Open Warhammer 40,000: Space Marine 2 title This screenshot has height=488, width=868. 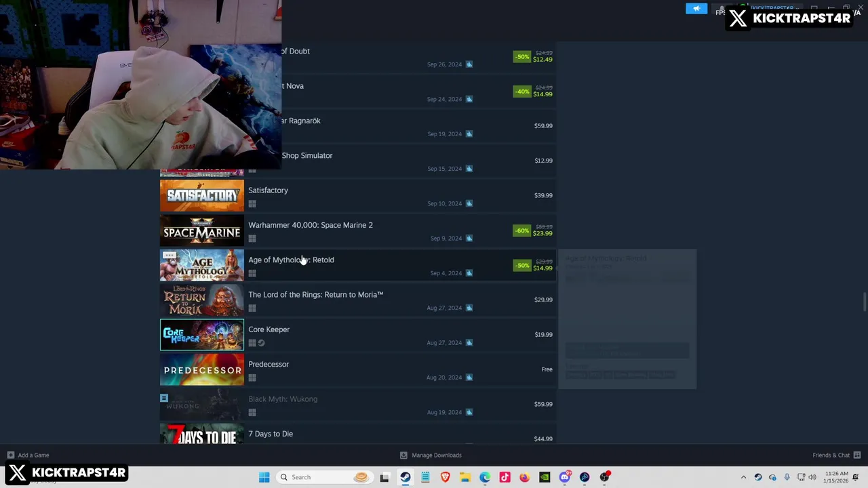pyautogui.click(x=311, y=225)
